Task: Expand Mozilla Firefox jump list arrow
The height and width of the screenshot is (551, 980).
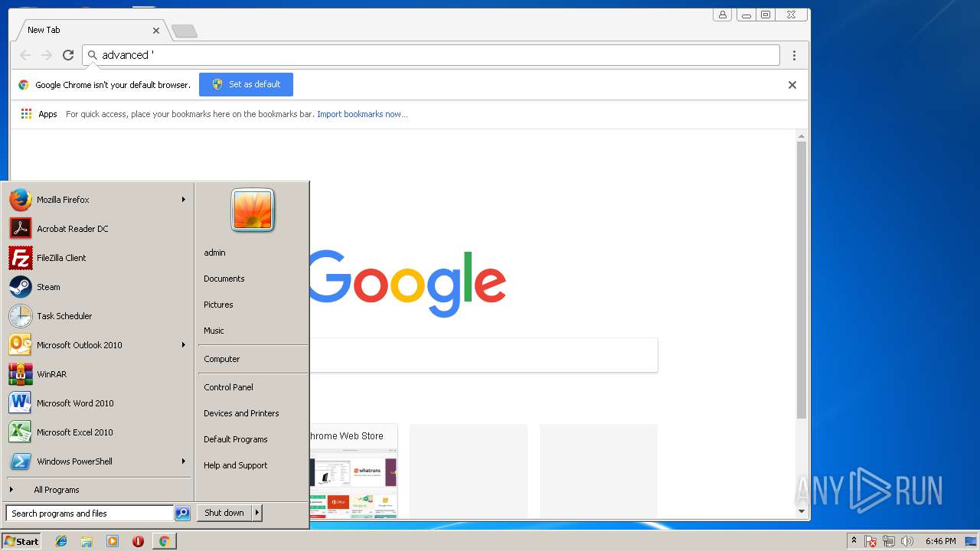Action: (184, 200)
